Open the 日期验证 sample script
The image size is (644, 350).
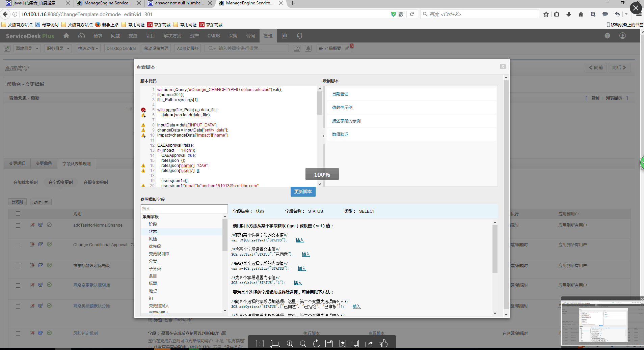(340, 94)
